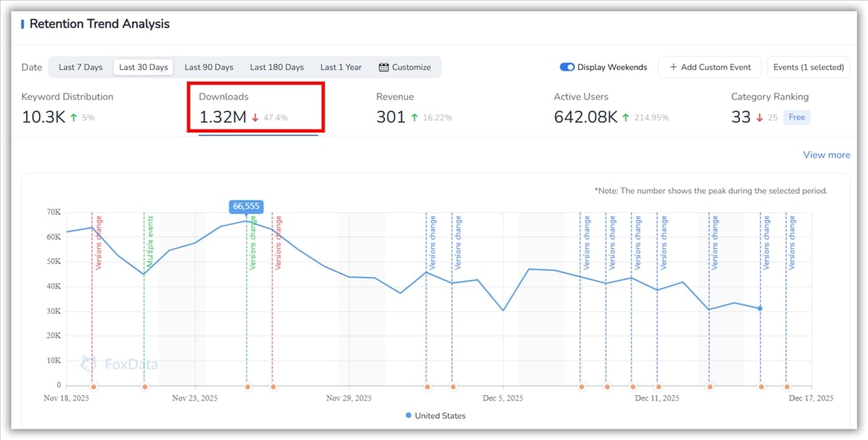
Task: Switch to the Last 7 Days tab
Action: click(79, 67)
